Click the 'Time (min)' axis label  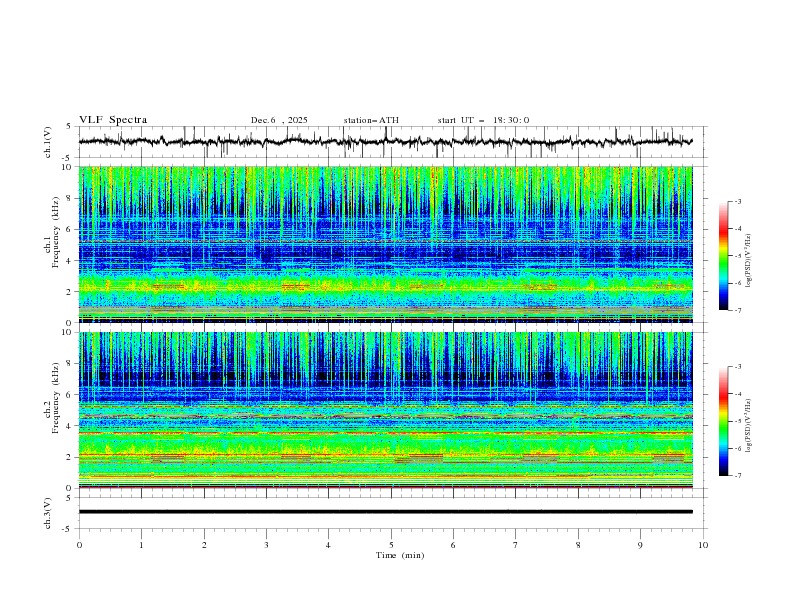400,555
